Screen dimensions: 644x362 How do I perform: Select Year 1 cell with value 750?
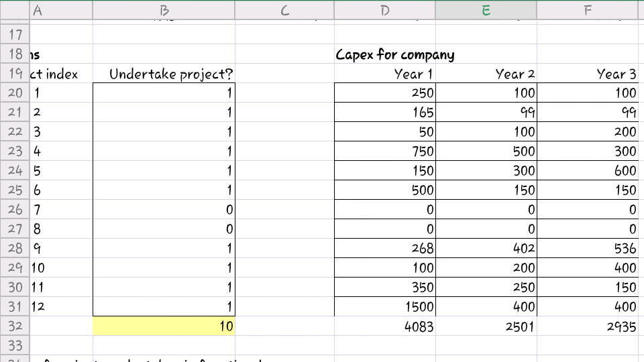385,151
